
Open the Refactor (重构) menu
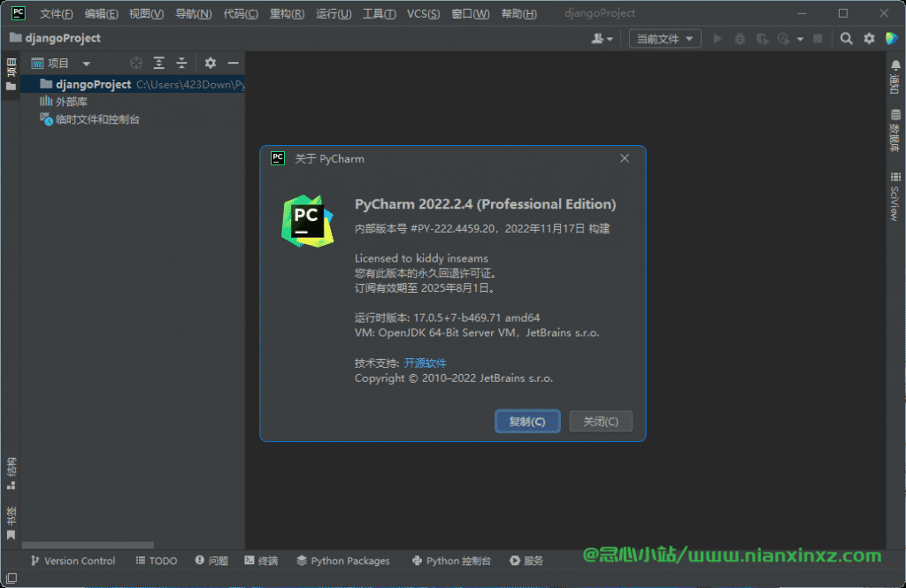(288, 13)
